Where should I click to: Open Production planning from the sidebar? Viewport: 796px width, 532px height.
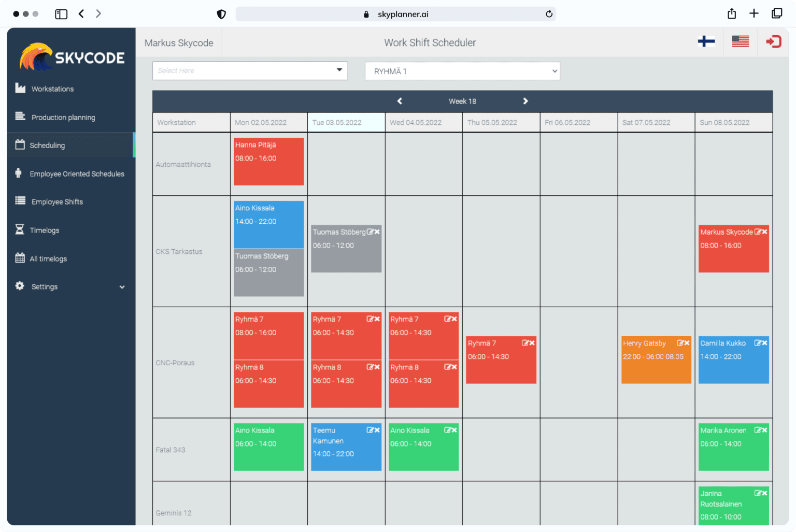tap(63, 117)
